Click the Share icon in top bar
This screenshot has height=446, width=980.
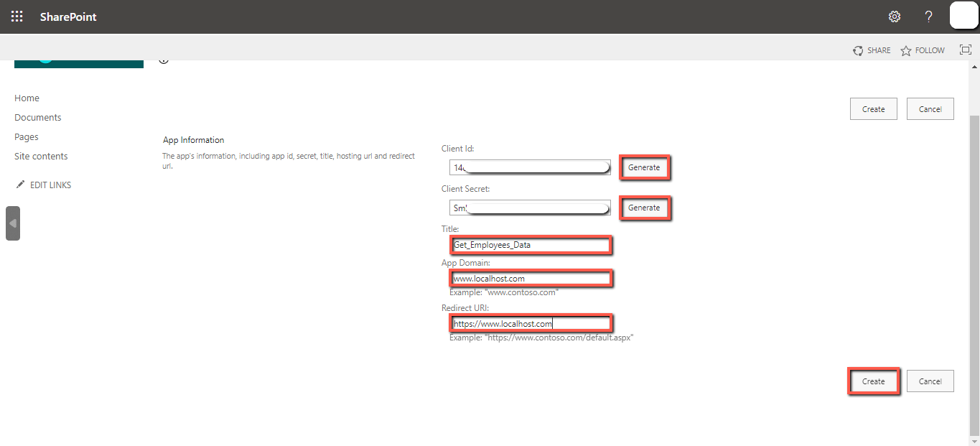[x=858, y=50]
